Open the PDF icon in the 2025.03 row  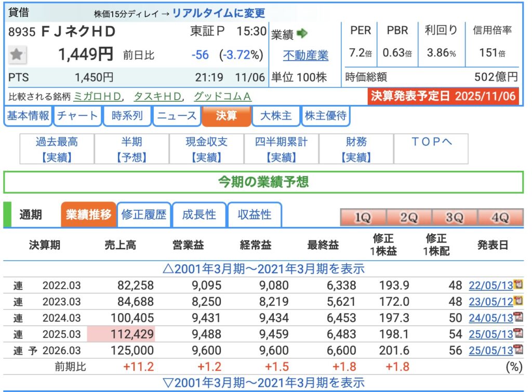pos(517,334)
